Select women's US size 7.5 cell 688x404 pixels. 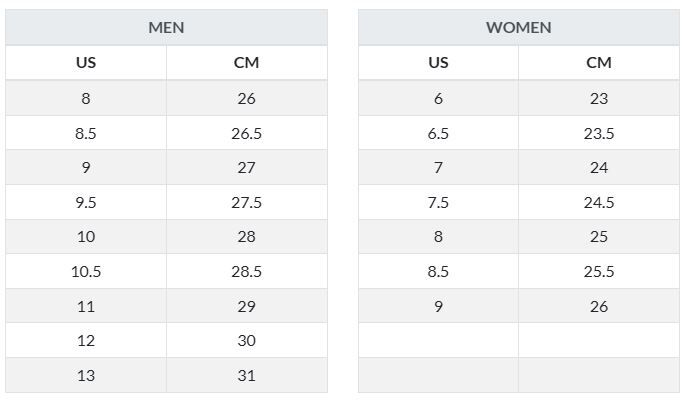point(438,202)
